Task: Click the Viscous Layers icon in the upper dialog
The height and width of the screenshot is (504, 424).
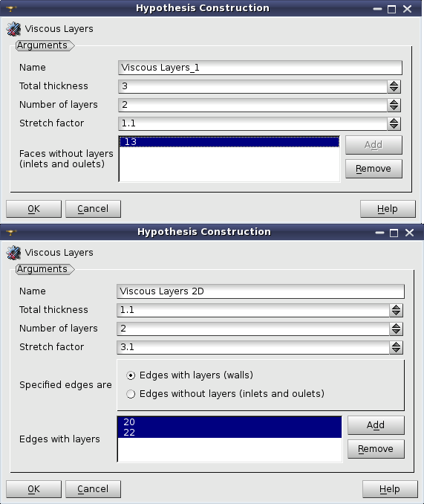Action: point(13,29)
